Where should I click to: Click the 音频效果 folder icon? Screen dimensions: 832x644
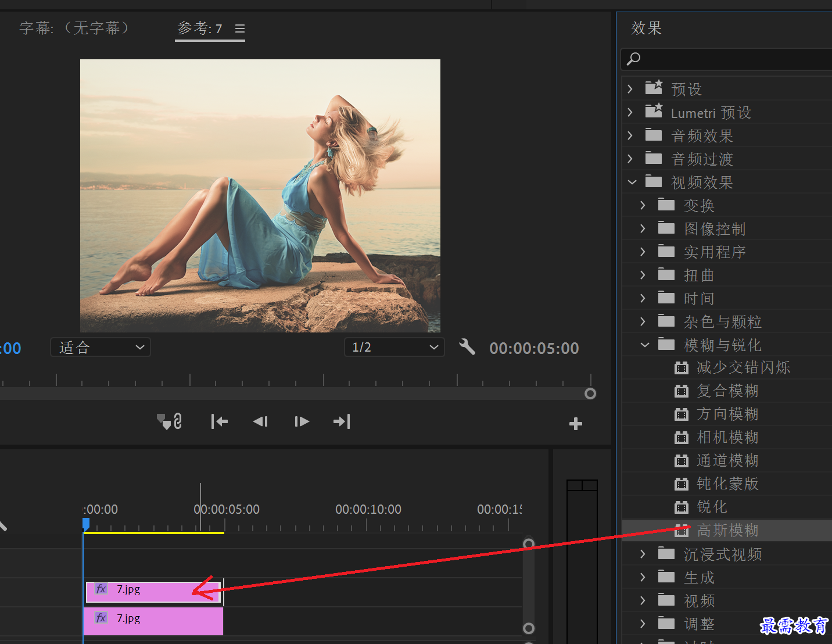pyautogui.click(x=654, y=135)
